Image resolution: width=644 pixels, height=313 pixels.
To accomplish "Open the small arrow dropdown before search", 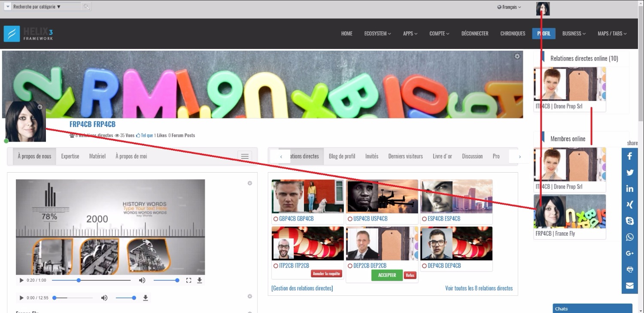I will pyautogui.click(x=7, y=7).
